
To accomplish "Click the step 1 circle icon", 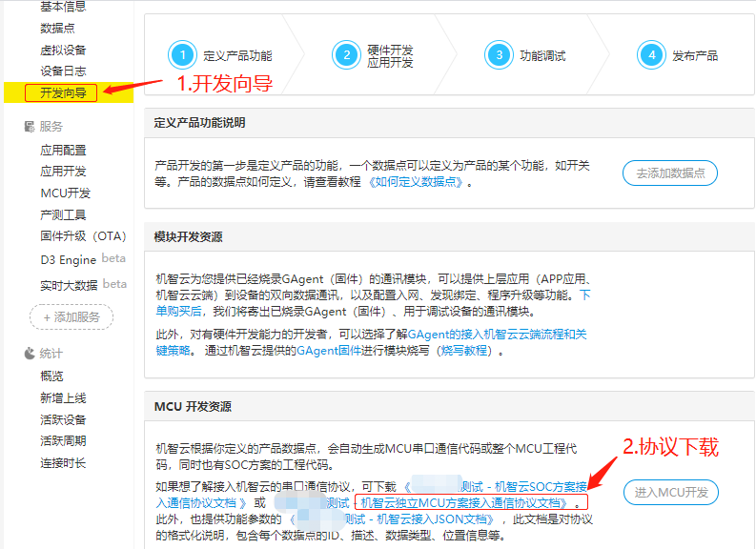I will (x=182, y=55).
